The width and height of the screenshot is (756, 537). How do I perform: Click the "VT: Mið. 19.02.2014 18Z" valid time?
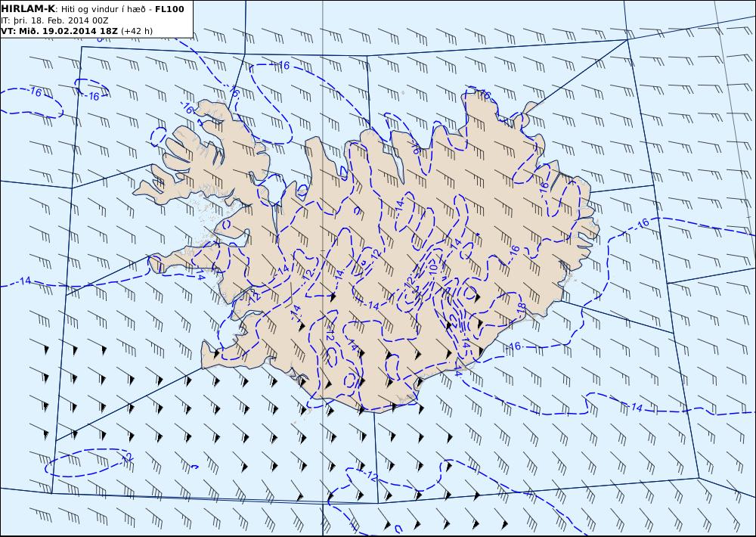coord(59,31)
